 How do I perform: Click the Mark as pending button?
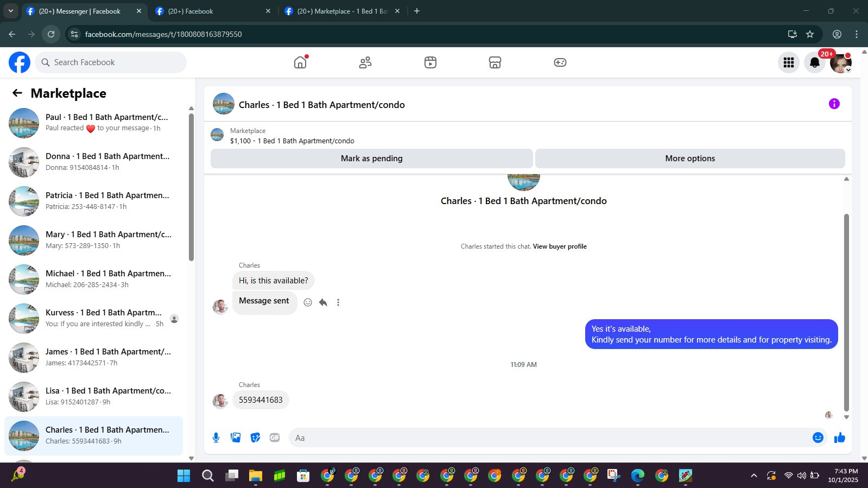click(x=372, y=159)
